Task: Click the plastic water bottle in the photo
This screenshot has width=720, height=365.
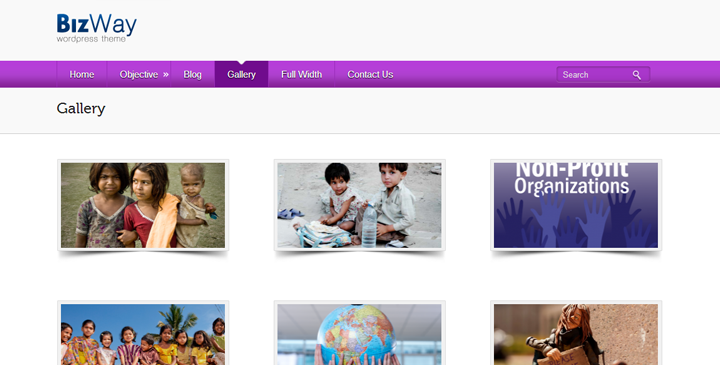Action: pyautogui.click(x=369, y=225)
